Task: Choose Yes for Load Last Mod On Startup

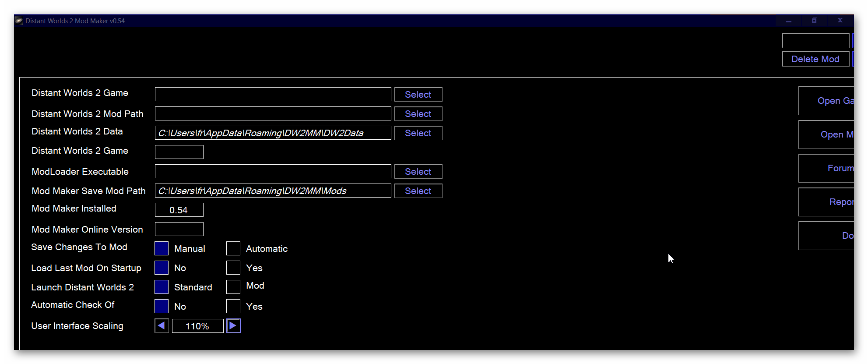Action: tap(233, 268)
